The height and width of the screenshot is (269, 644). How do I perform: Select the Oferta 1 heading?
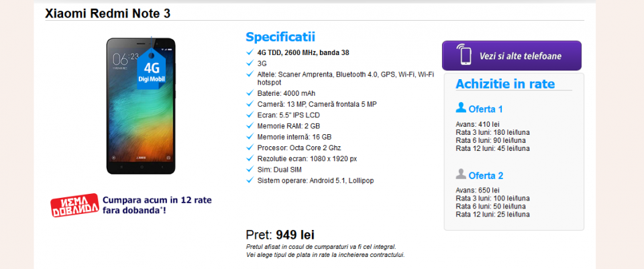486,109
